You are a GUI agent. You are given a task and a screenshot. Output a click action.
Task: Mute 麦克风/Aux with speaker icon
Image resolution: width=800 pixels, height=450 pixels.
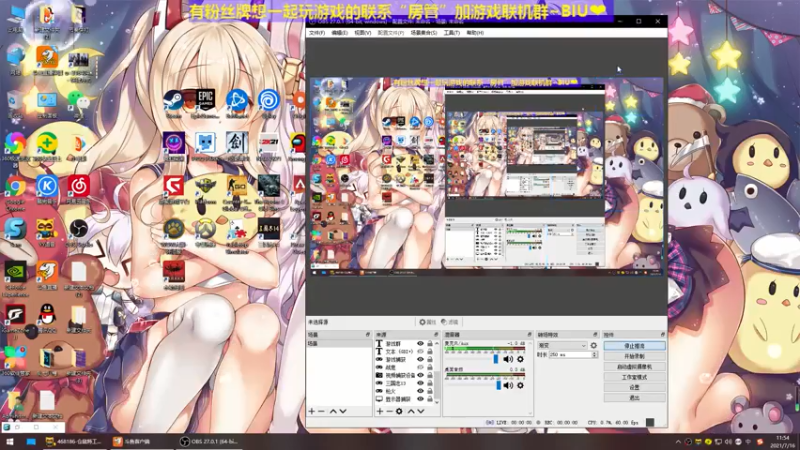(508, 359)
